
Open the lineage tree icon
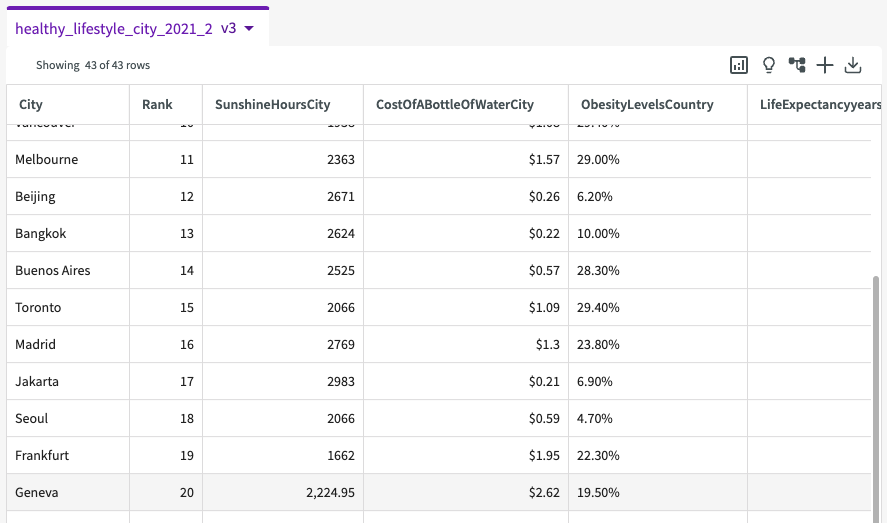tap(797, 65)
